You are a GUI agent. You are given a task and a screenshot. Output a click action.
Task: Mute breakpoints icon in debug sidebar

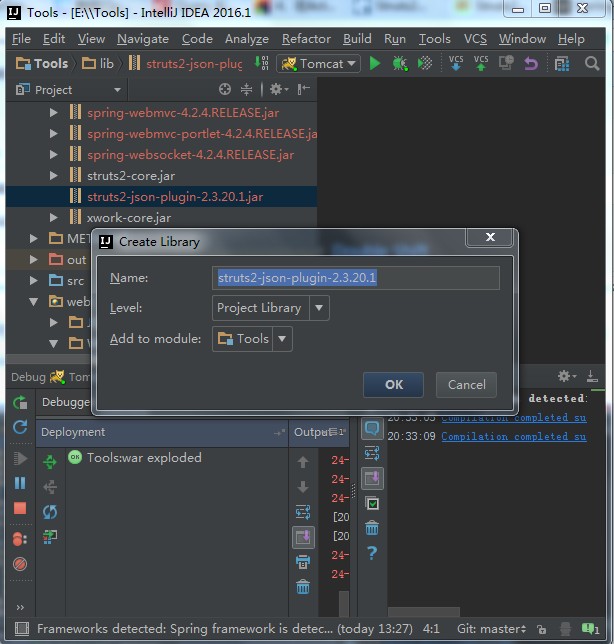[20, 564]
